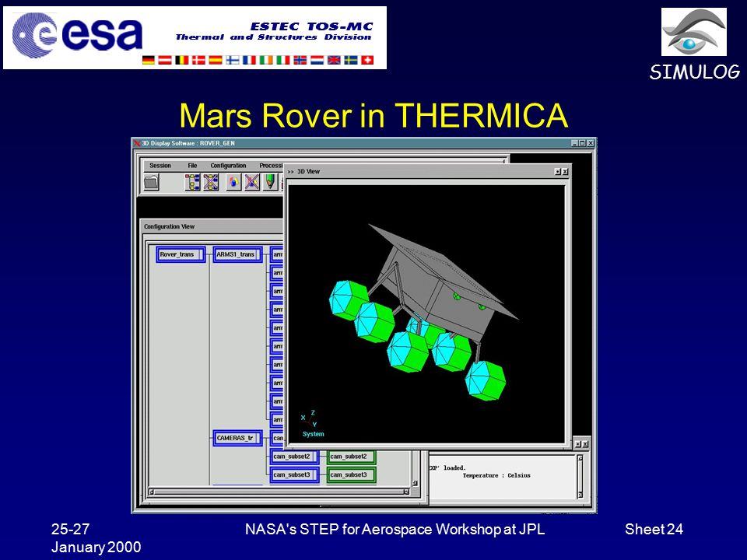747x560 pixels.
Task: Select the CAMERAS_tr node
Action: (237, 438)
